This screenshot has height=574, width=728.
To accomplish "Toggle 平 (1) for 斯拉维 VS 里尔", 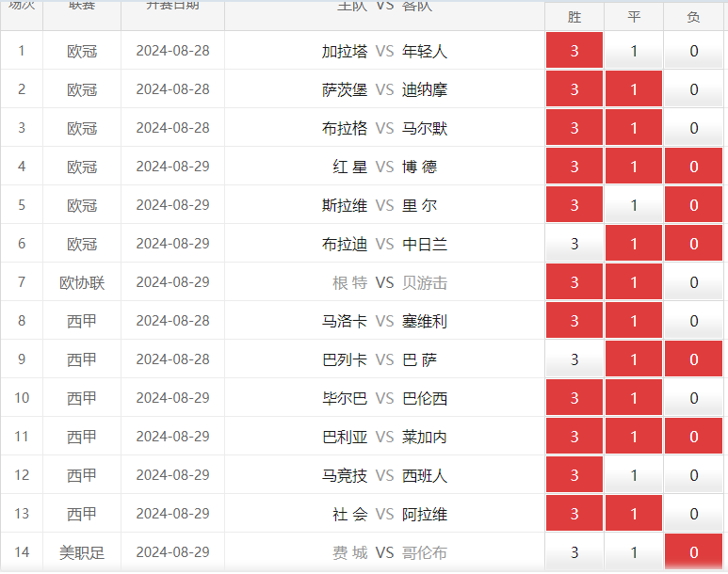I will point(634,204).
